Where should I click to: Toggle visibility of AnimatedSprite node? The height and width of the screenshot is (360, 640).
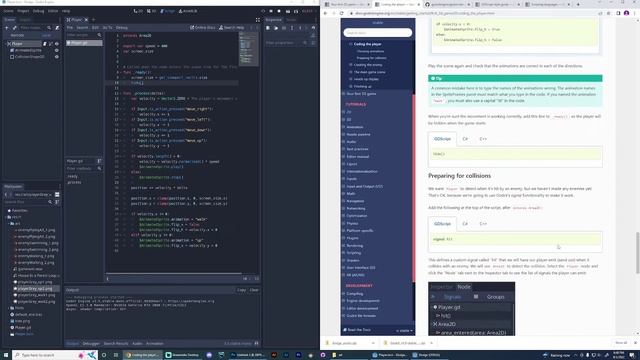(57, 50)
